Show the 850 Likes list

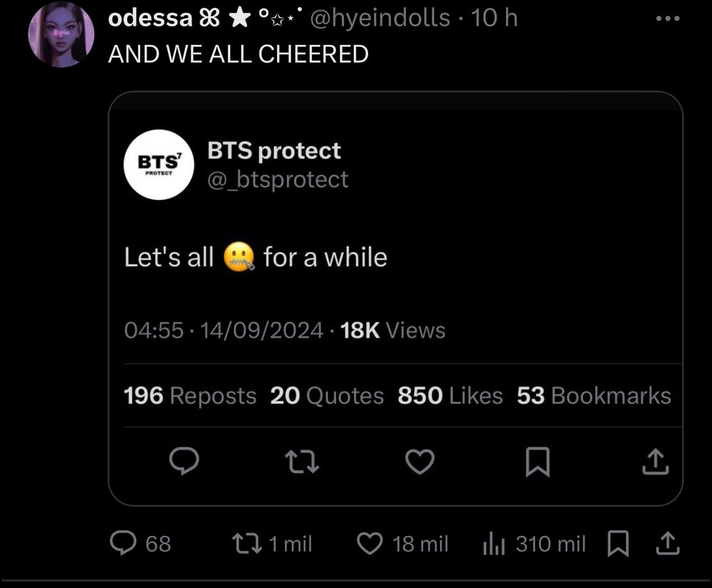[x=450, y=396]
